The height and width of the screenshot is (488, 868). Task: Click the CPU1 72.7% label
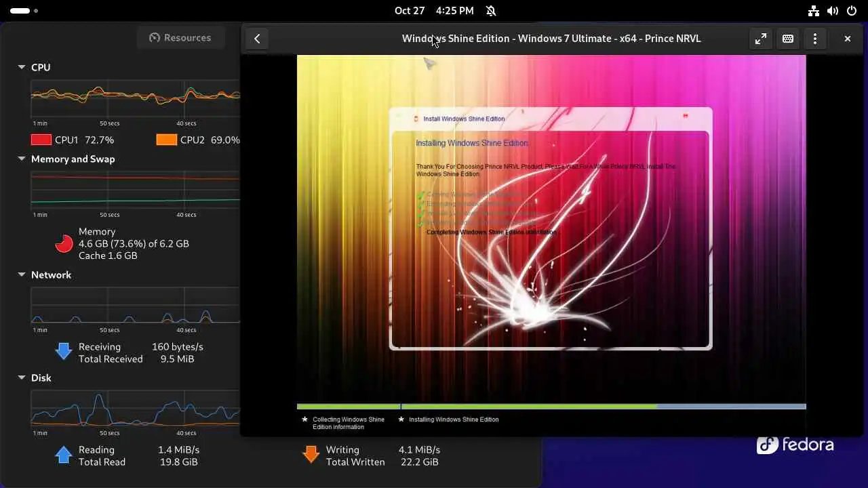[x=85, y=140]
